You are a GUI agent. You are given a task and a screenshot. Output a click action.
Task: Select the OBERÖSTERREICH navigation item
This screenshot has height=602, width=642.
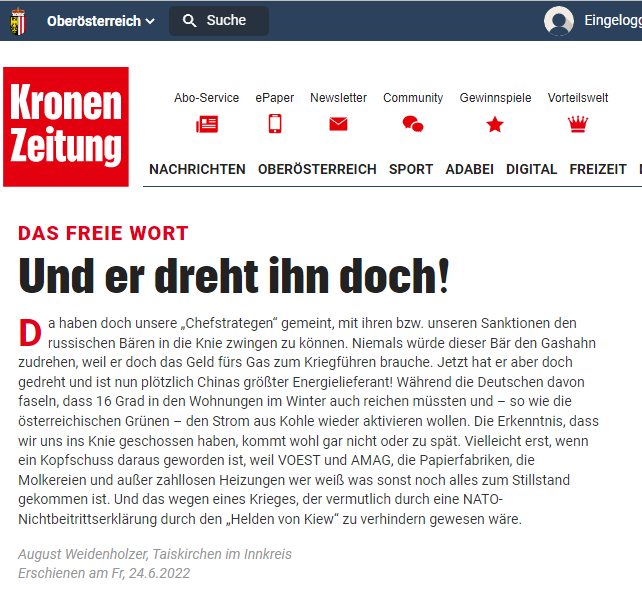click(317, 169)
